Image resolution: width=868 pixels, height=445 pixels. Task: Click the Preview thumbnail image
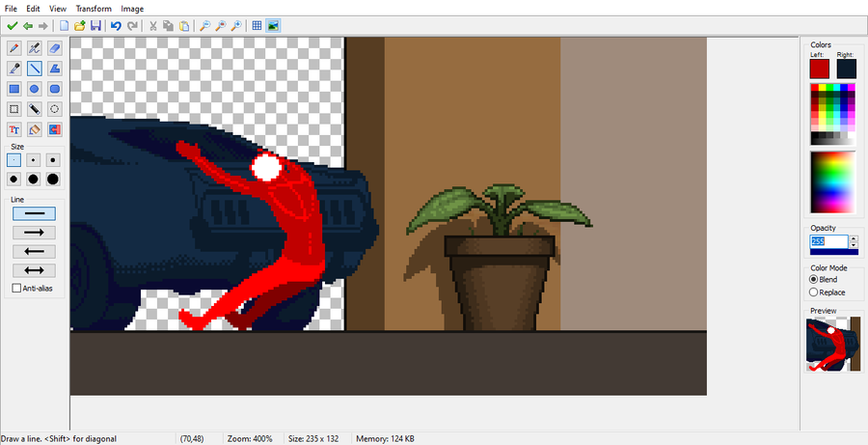click(833, 345)
